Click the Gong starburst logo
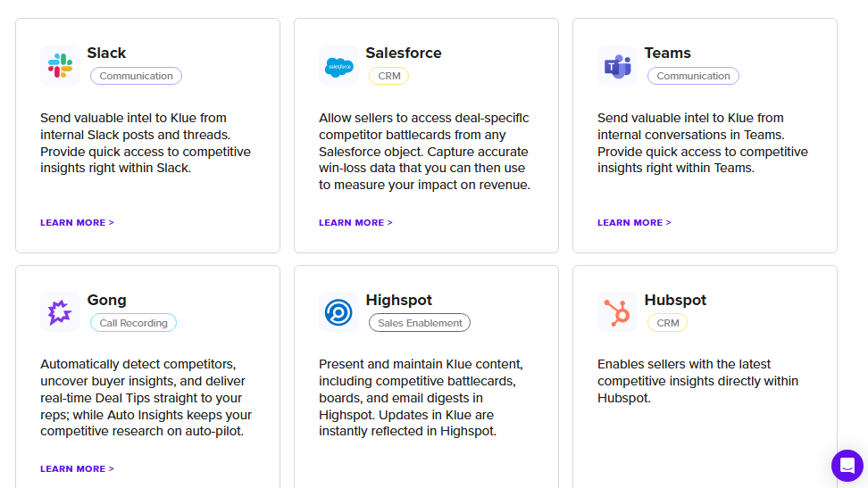The image size is (868, 488). tap(61, 312)
